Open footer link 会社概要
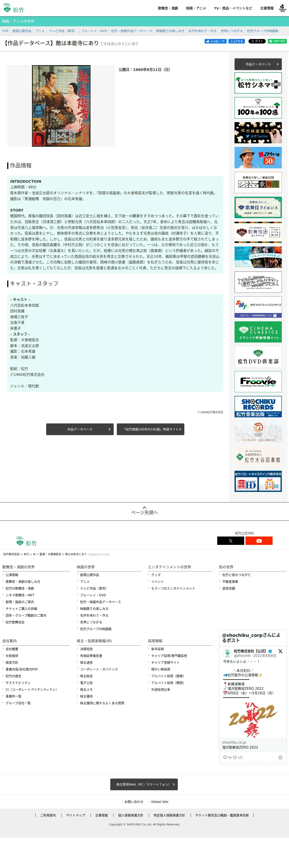Viewport: 289px width, 868px height. [x=12, y=649]
